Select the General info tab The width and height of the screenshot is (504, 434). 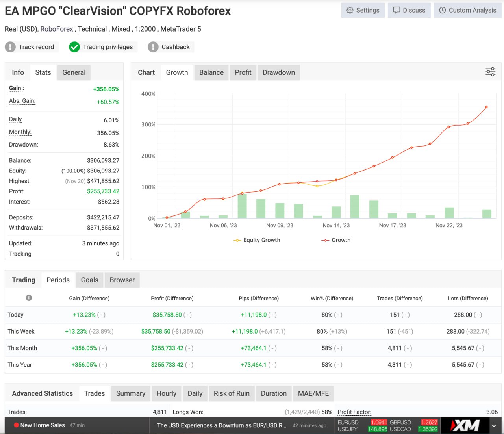(x=74, y=72)
